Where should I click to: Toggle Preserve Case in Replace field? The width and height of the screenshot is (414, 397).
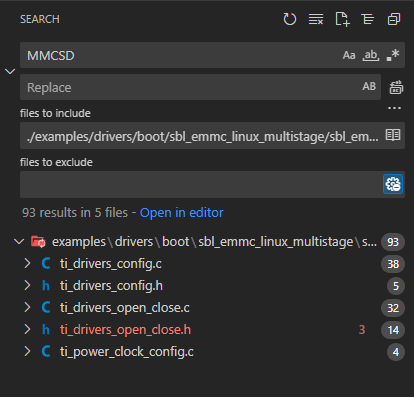pos(369,87)
